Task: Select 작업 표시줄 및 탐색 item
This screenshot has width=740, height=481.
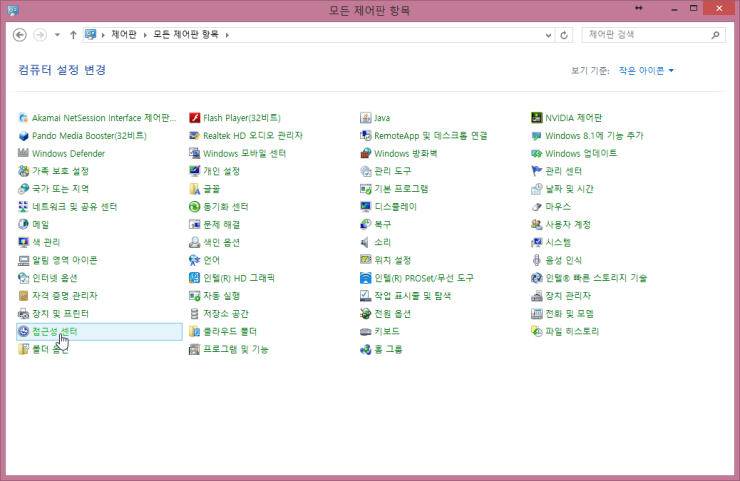Action: tap(412, 296)
